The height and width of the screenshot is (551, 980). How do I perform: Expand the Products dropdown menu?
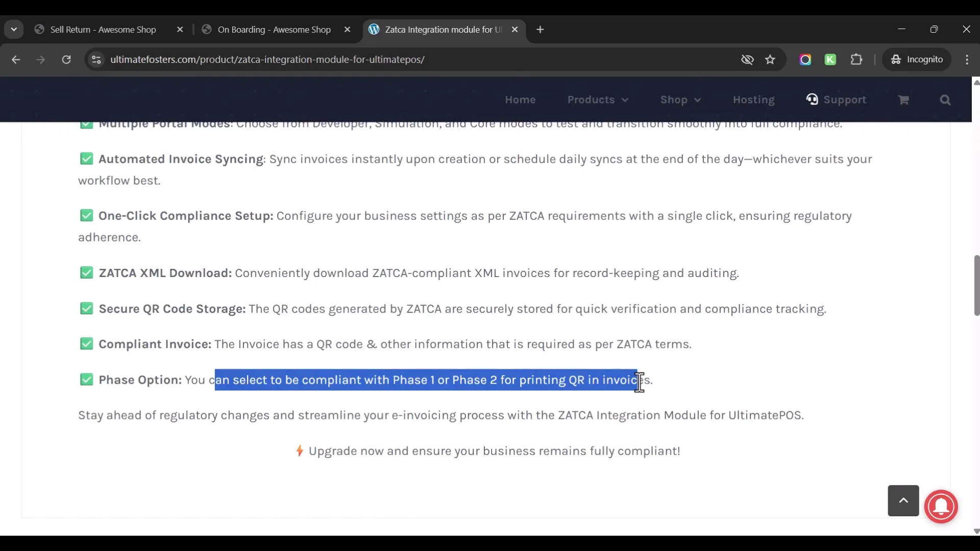(x=598, y=100)
